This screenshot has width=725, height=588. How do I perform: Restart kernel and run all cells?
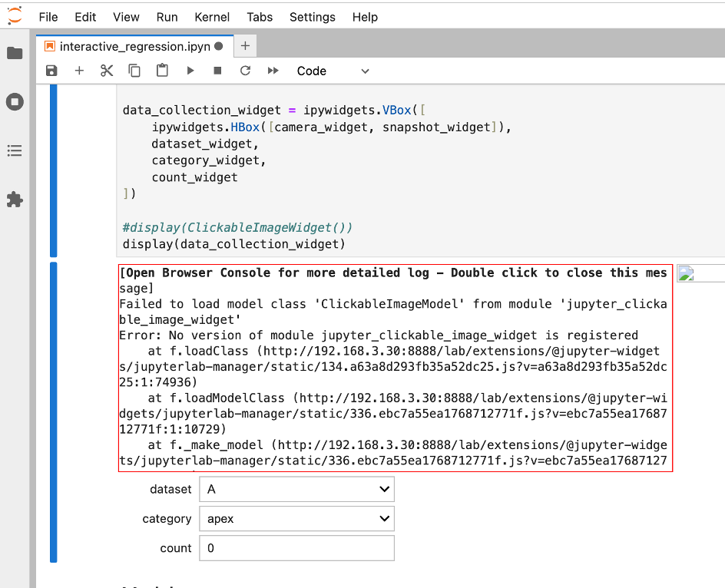(x=273, y=71)
